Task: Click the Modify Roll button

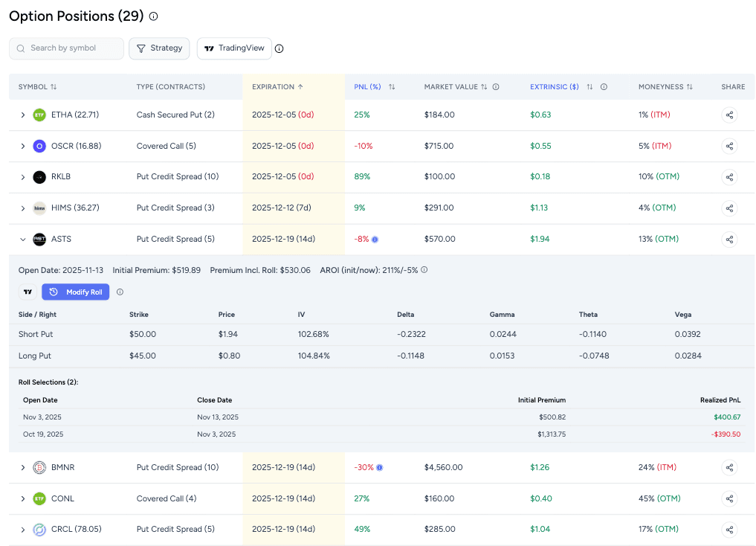Action: pos(75,292)
